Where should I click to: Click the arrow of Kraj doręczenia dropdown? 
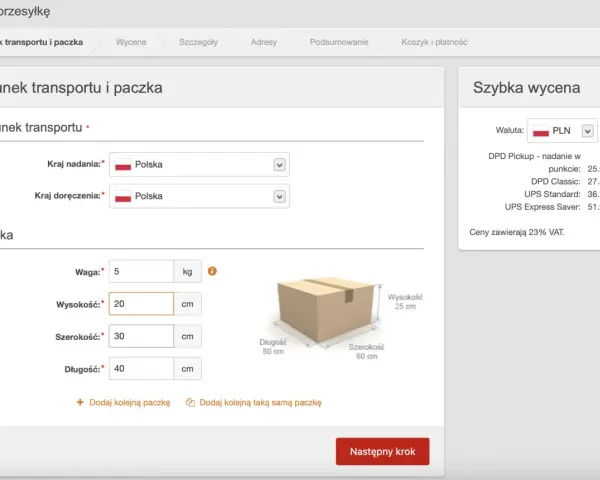279,196
